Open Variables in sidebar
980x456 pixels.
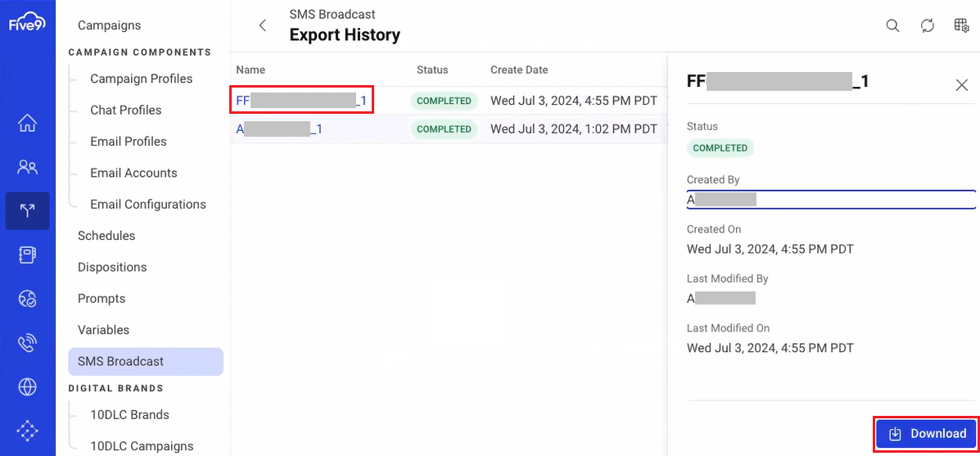[103, 330]
